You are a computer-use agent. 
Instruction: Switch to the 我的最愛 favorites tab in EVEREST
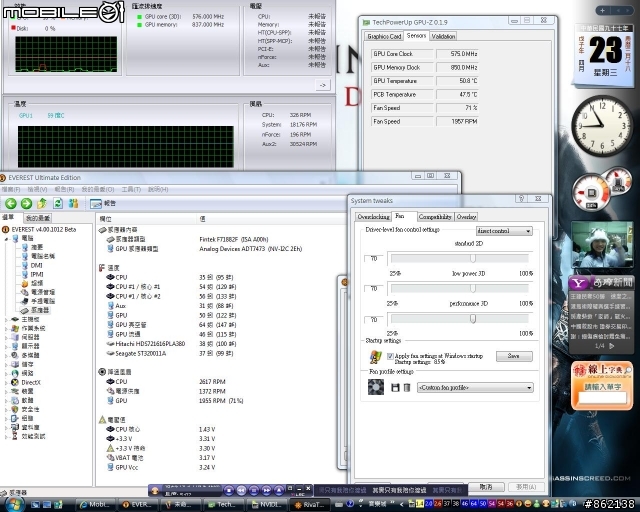(x=38, y=218)
